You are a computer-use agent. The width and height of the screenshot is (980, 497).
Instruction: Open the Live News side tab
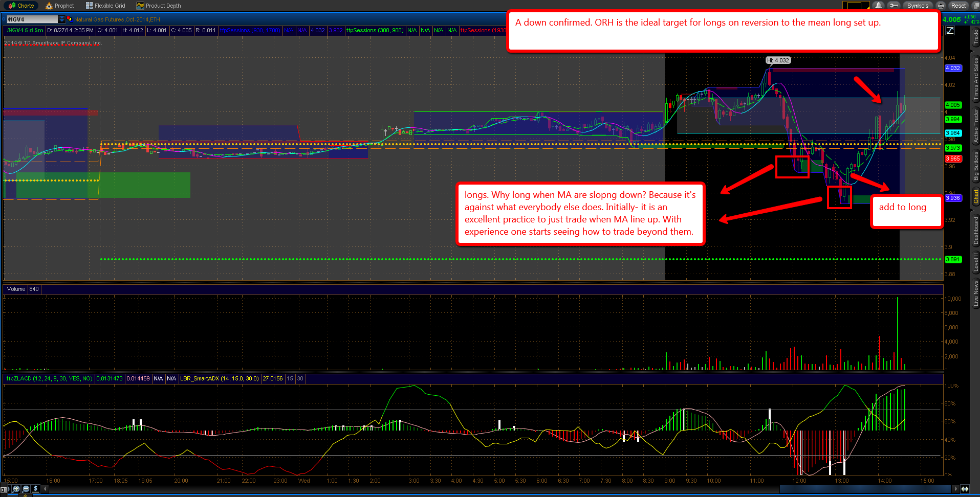[x=975, y=293]
